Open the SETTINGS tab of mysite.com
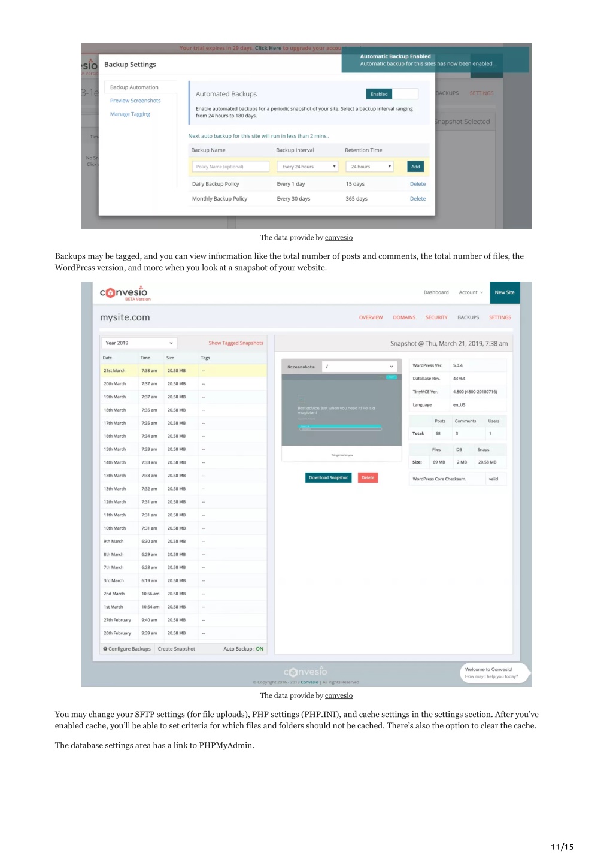The height and width of the screenshot is (868, 613). pyautogui.click(x=500, y=317)
